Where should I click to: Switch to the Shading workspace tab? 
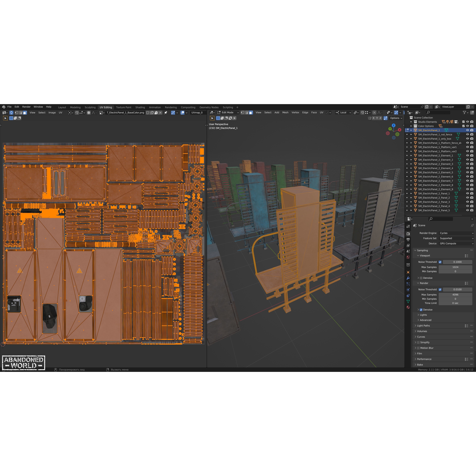[140, 107]
